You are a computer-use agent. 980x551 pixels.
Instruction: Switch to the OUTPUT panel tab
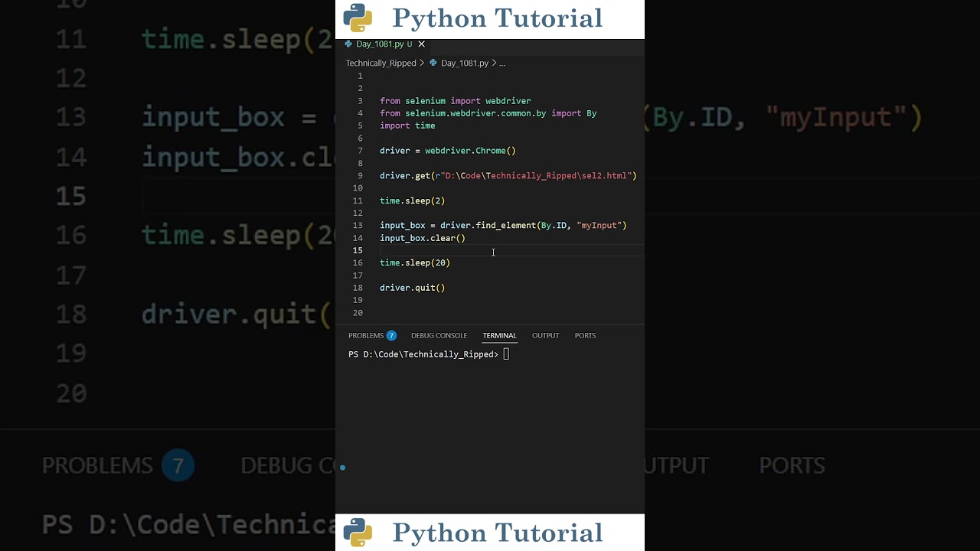(x=545, y=335)
